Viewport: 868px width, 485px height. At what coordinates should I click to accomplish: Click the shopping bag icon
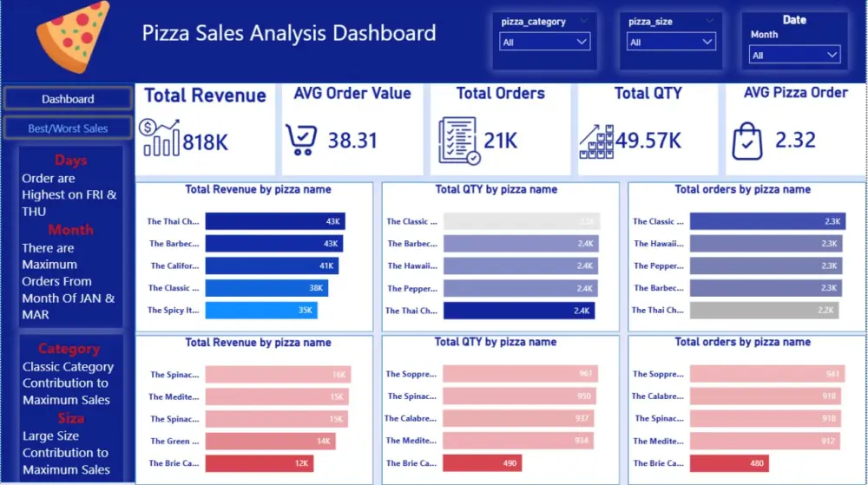[746, 141]
